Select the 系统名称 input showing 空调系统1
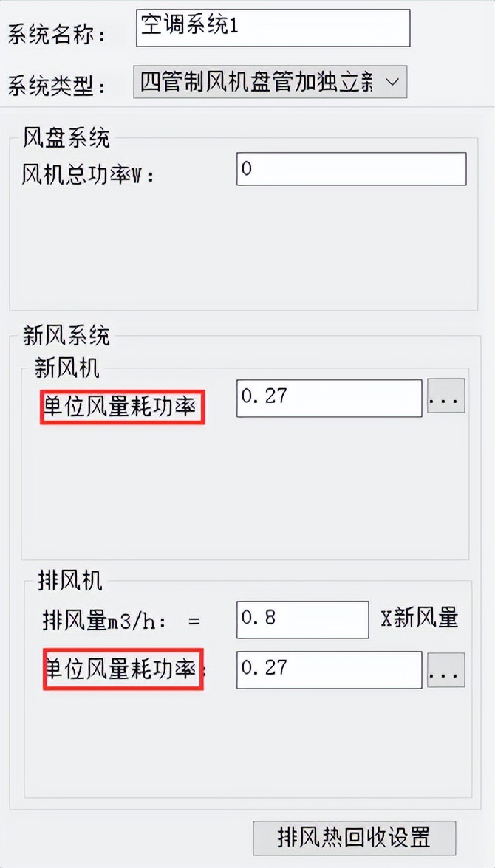495x868 pixels. (272, 27)
